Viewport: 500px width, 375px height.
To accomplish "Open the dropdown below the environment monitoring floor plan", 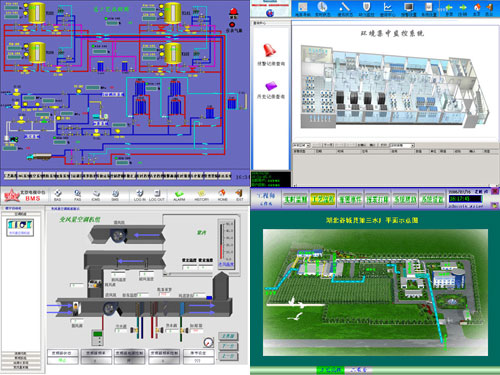I will click(x=301, y=145).
